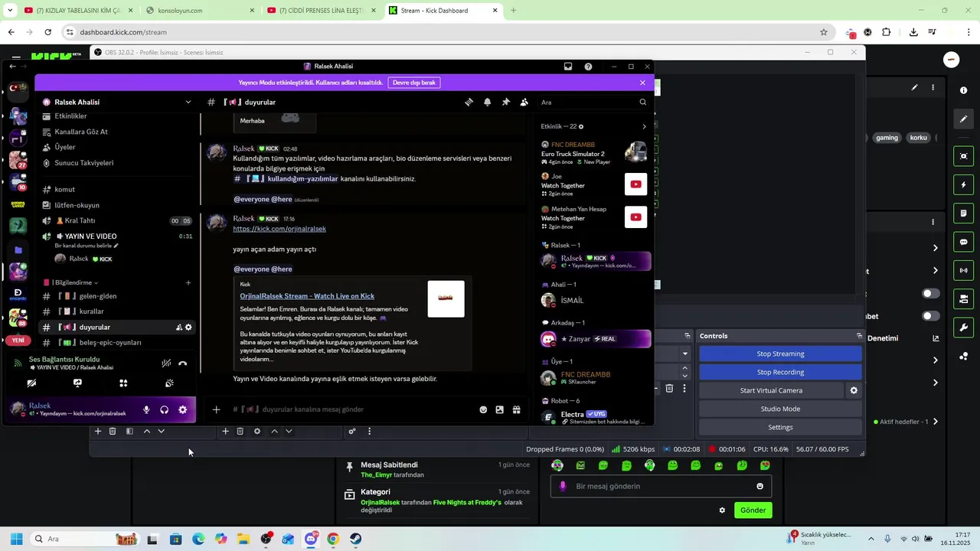Viewport: 980px width, 551px height.
Task: Move scene down in OBS scenes toolbar
Action: click(x=161, y=432)
